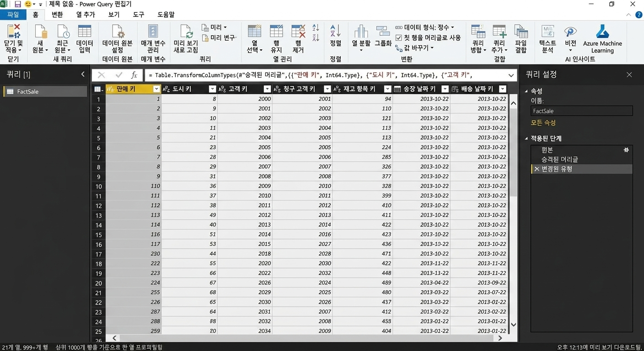Click the 모든 속성 link
The width and height of the screenshot is (644, 351).
click(543, 123)
